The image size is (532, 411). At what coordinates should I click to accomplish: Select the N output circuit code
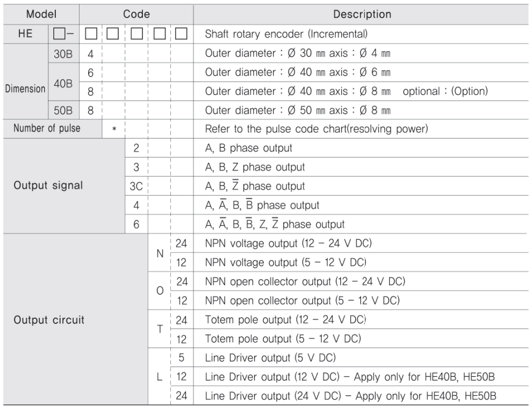pos(160,253)
